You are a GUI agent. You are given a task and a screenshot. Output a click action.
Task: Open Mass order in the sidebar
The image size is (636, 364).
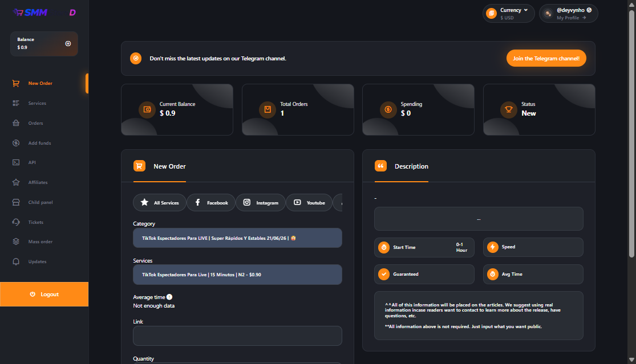[x=40, y=242]
